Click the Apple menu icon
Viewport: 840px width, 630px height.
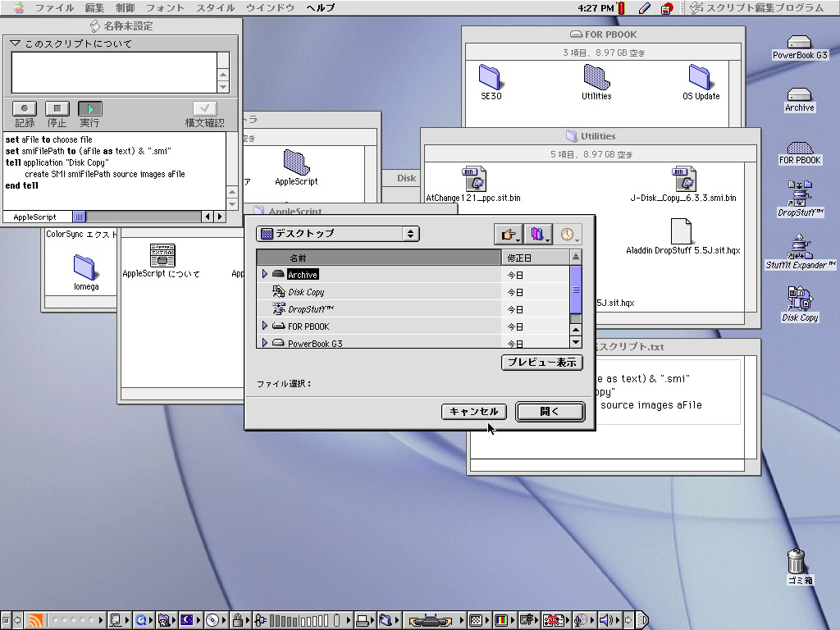(19, 7)
